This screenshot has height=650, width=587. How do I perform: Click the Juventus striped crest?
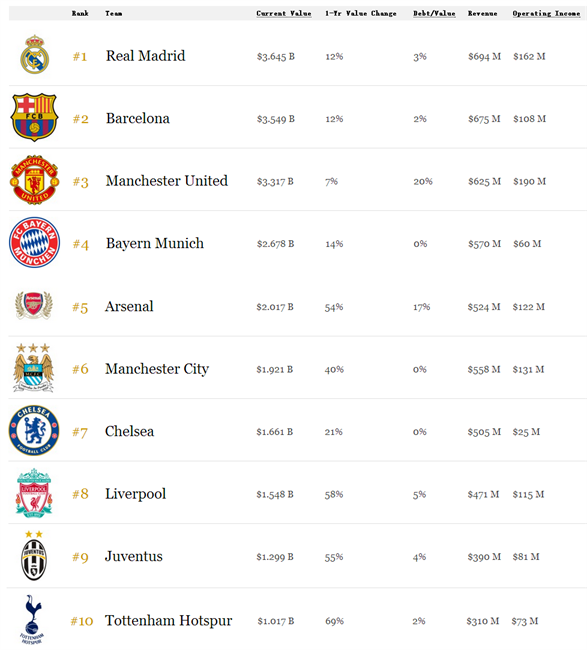click(34, 555)
